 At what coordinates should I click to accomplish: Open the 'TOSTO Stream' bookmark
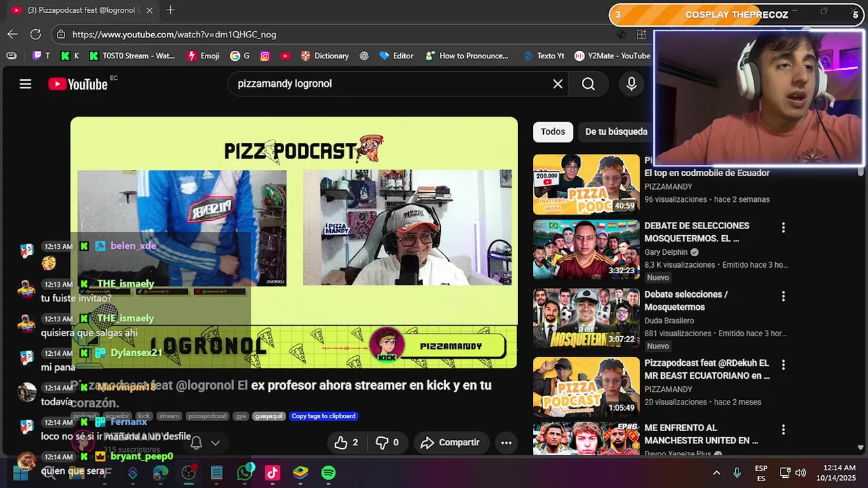tap(132, 56)
